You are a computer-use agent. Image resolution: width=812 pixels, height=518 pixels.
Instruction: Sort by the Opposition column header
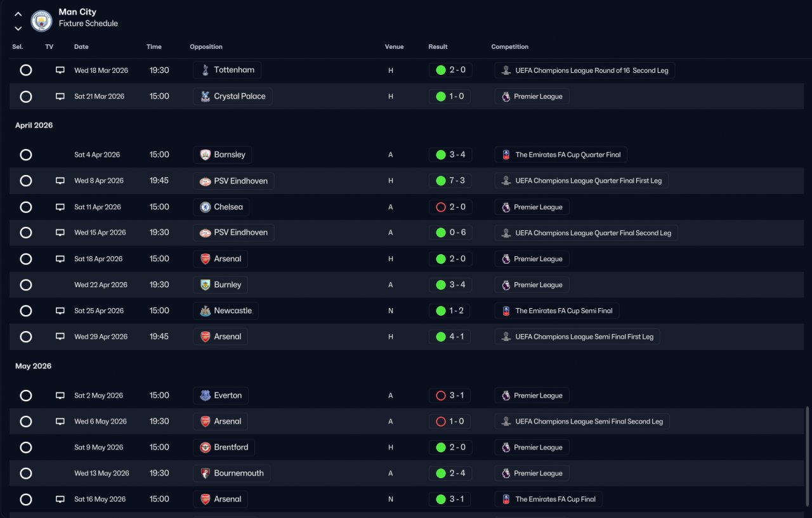[206, 47]
